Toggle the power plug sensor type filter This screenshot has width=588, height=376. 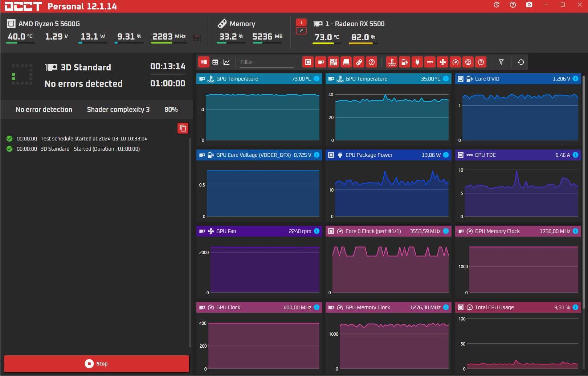417,62
